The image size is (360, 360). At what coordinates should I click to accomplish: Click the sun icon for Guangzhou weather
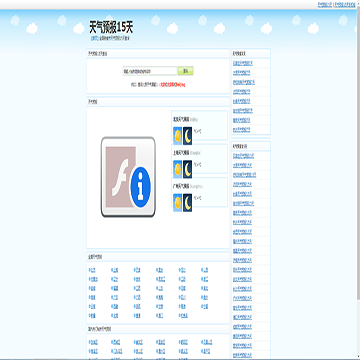[x=177, y=203]
